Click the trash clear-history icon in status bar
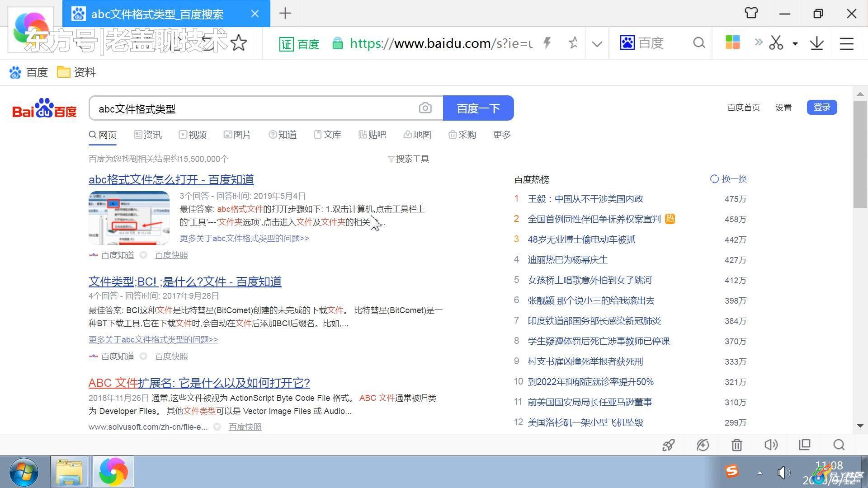Image resolution: width=868 pixels, height=488 pixels. (737, 445)
